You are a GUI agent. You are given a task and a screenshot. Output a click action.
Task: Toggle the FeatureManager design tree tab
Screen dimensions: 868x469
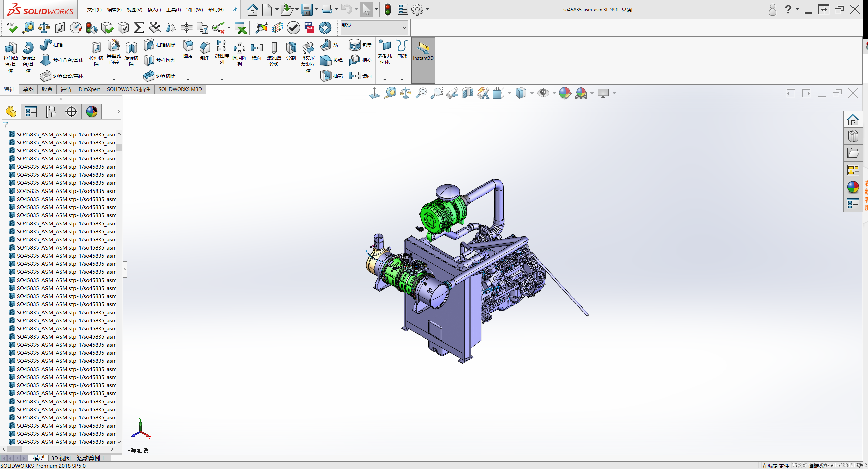click(x=11, y=112)
